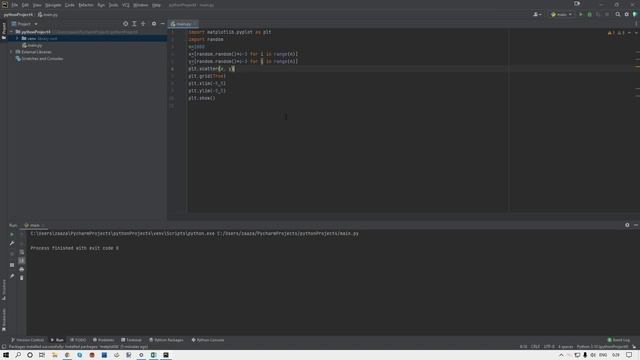Open the Project view dropdown
Viewport: 640px width, 360px height.
pyautogui.click(x=24, y=24)
